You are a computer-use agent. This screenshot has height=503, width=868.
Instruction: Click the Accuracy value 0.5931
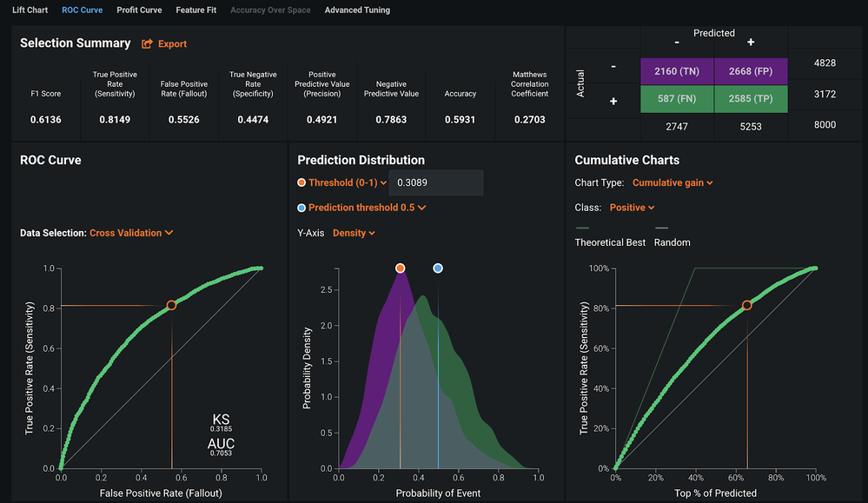460,120
